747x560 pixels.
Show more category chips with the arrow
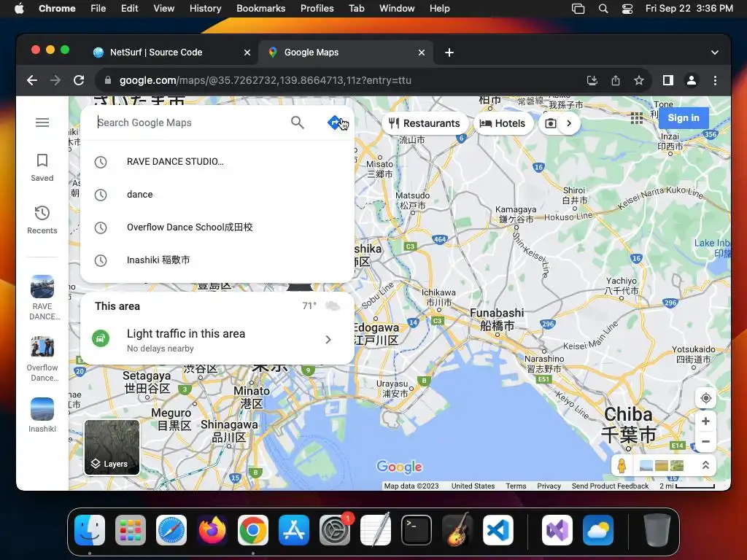tap(569, 123)
